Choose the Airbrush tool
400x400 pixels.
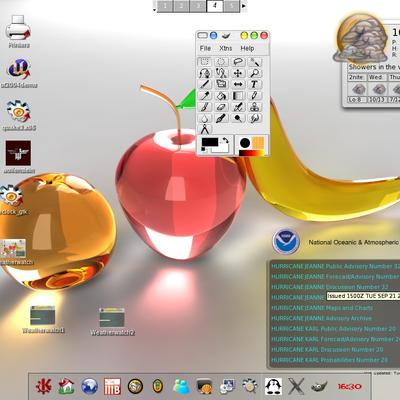[238, 107]
